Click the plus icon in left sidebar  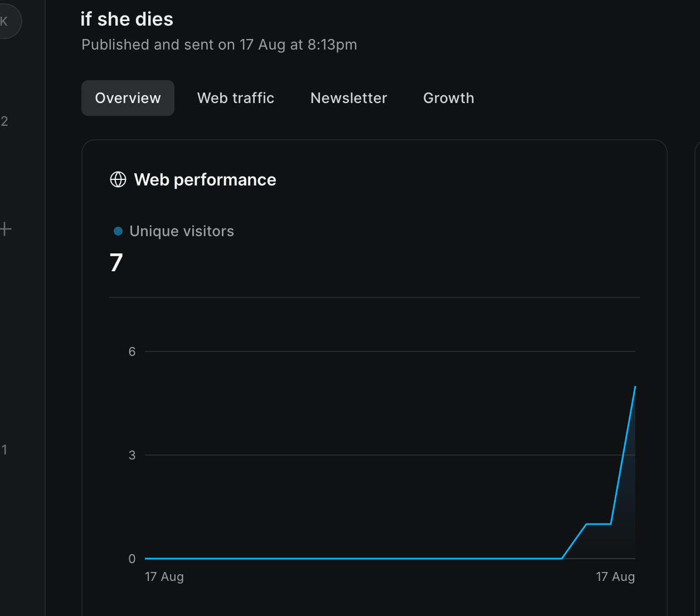point(6,229)
